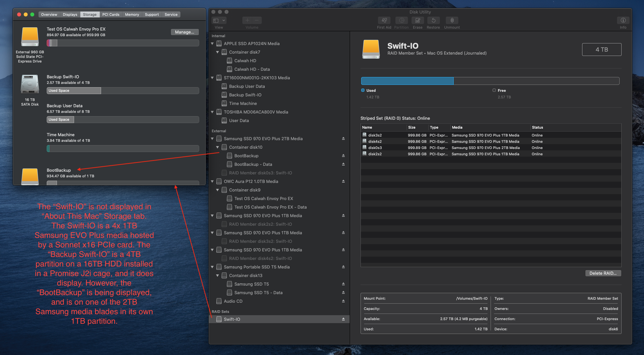The width and height of the screenshot is (644, 355).
Task: Click the Backup Swift-IO Used Space bar
Action: pyautogui.click(x=123, y=90)
